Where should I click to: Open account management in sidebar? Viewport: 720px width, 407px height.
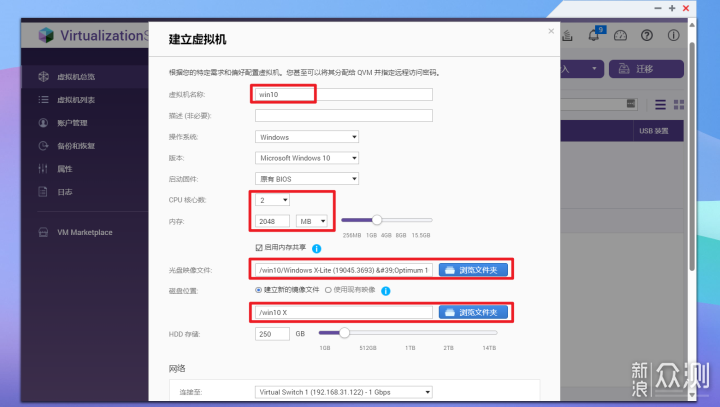coord(85,123)
